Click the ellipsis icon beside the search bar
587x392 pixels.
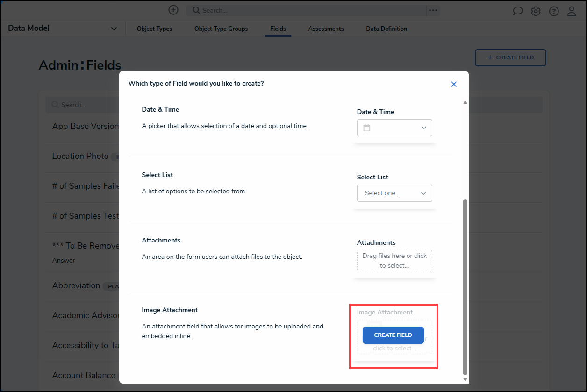coord(433,10)
